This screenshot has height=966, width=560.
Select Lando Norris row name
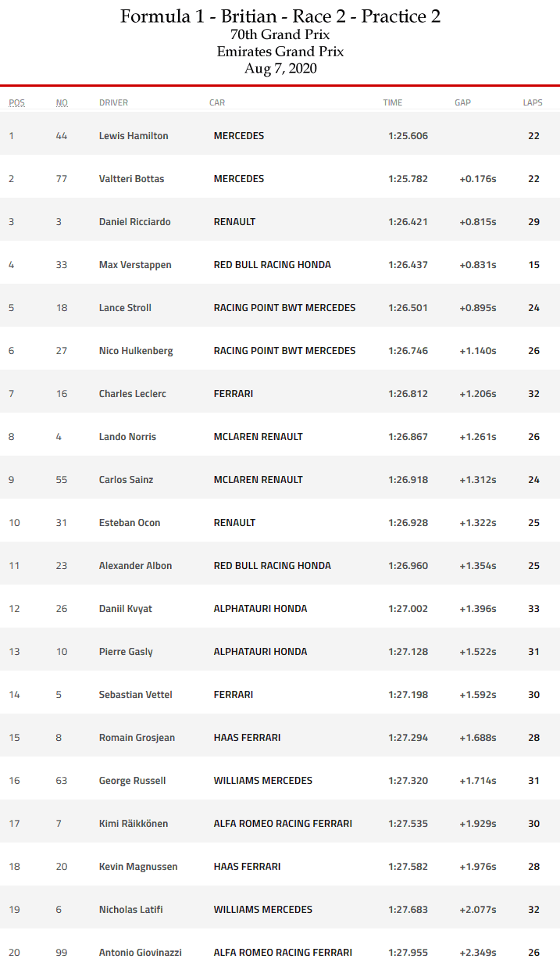coord(127,437)
